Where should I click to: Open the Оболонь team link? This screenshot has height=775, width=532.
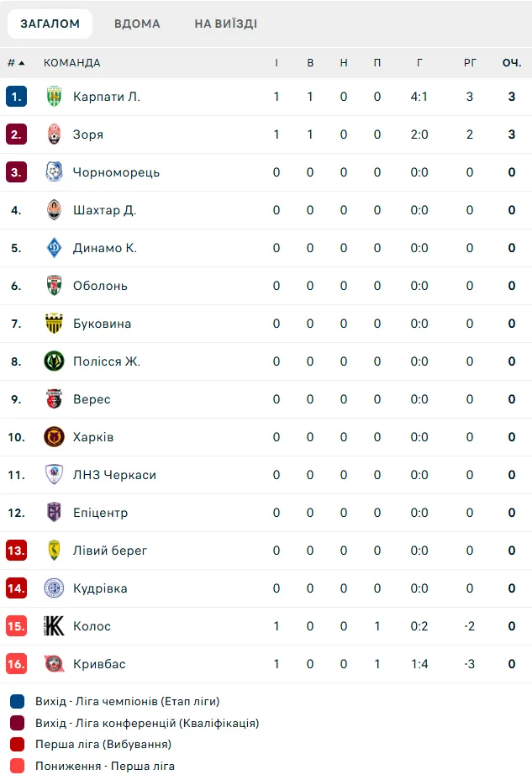(100, 286)
